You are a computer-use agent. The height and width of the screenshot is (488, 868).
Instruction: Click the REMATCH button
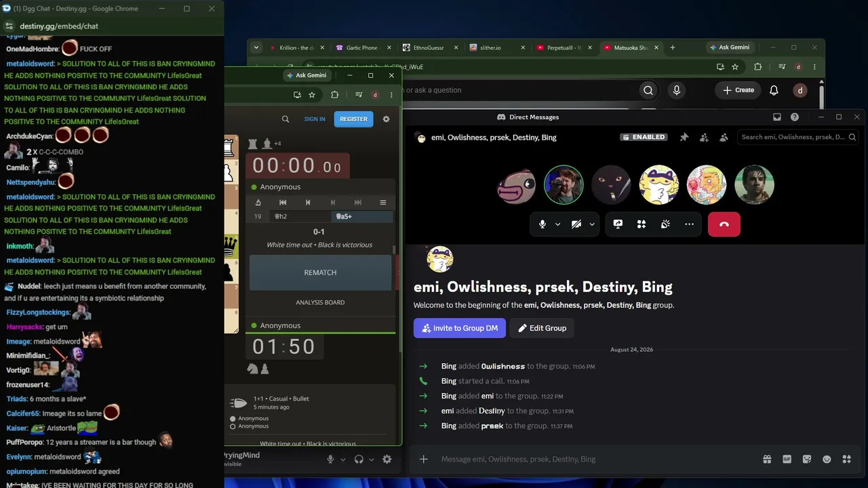[x=320, y=272]
